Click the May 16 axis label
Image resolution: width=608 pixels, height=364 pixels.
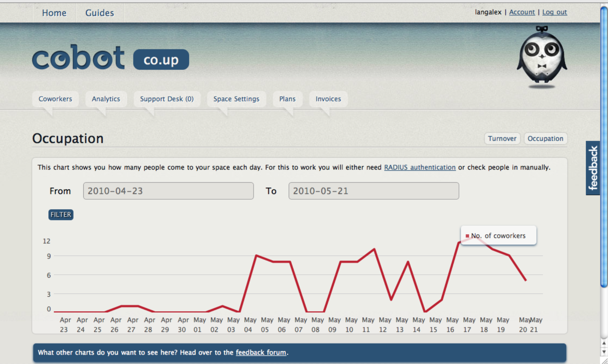(x=452, y=324)
